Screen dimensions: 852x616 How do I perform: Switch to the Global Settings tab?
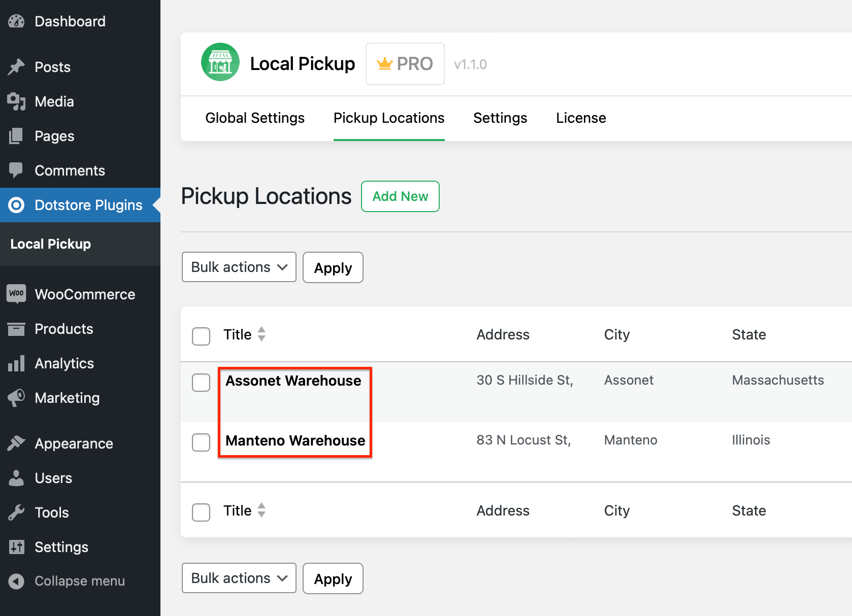[x=255, y=118]
